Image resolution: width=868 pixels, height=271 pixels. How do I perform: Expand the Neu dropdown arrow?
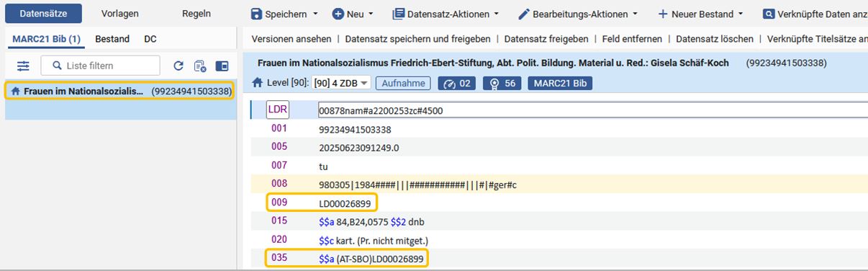(371, 14)
